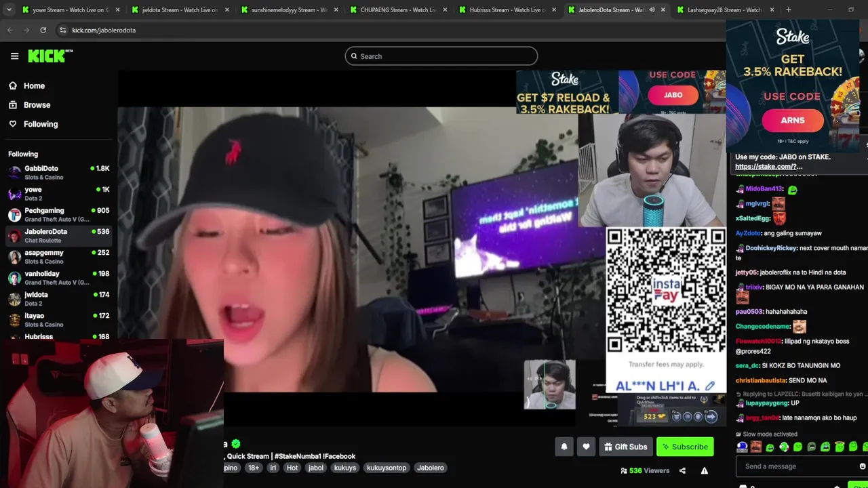The height and width of the screenshot is (488, 868).
Task: Select the first emote in emote bar
Action: tap(743, 447)
